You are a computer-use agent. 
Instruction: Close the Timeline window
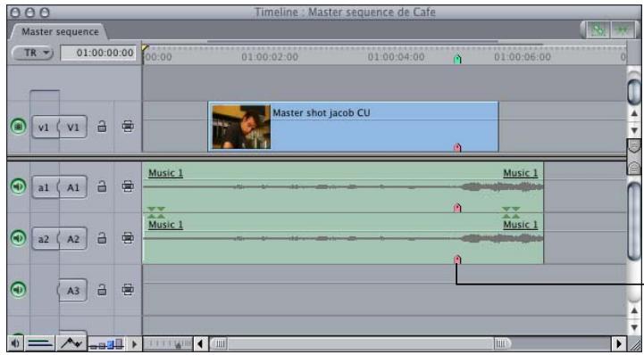click(x=15, y=12)
